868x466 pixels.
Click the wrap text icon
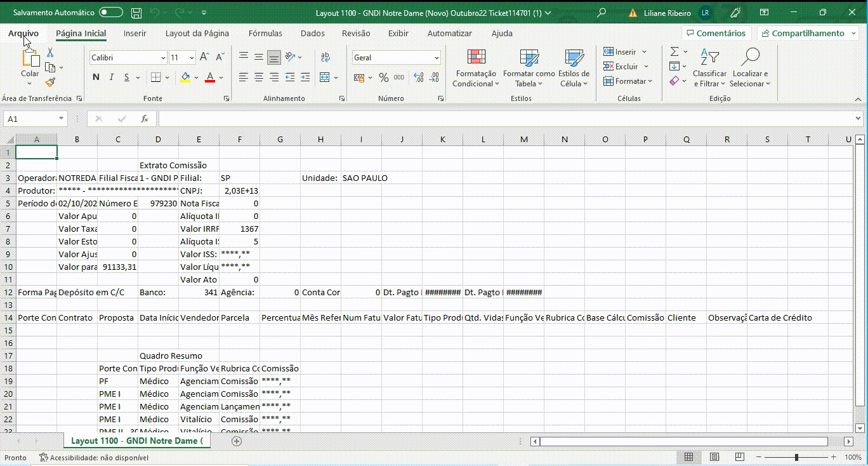[325, 57]
